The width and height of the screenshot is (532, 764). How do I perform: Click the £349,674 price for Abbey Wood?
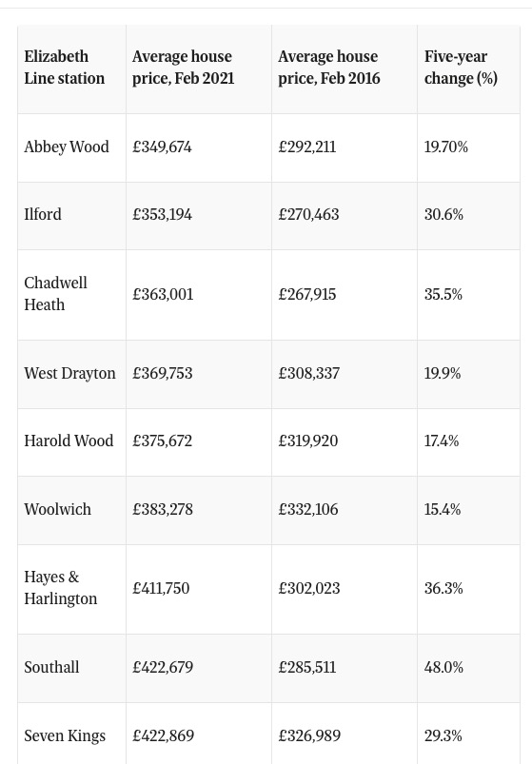click(x=162, y=147)
